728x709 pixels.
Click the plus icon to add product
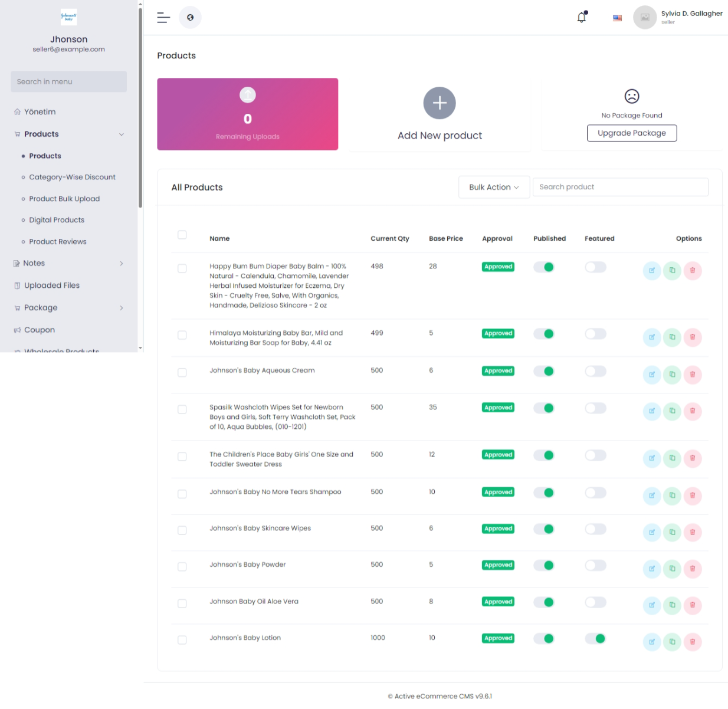pyautogui.click(x=440, y=103)
